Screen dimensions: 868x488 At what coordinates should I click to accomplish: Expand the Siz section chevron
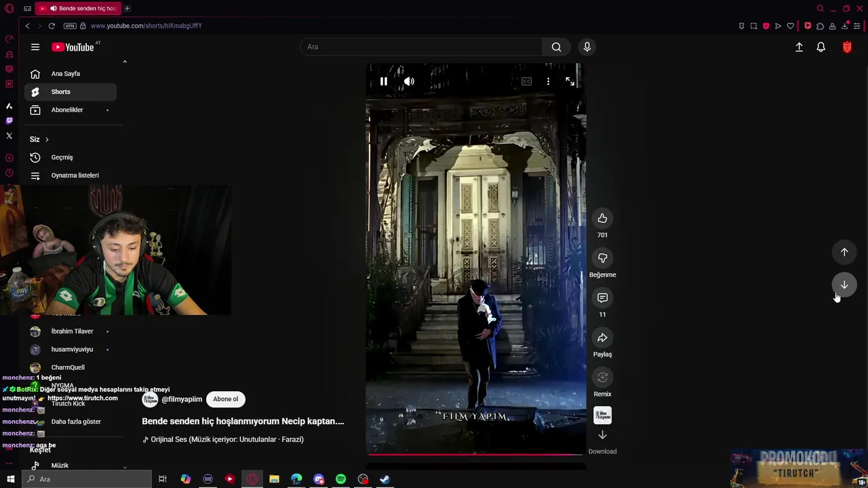(47, 140)
